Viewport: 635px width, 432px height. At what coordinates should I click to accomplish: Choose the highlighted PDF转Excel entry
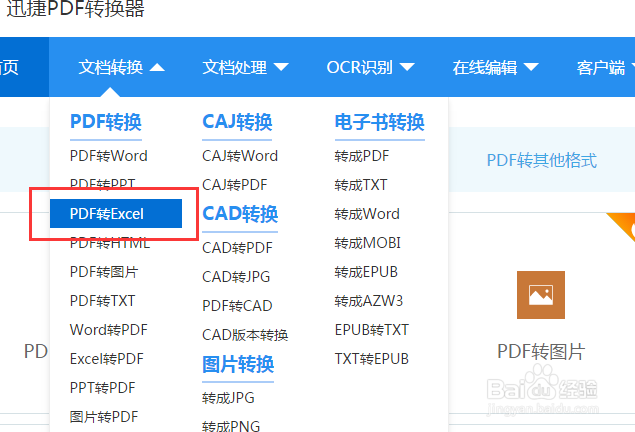[x=116, y=213]
